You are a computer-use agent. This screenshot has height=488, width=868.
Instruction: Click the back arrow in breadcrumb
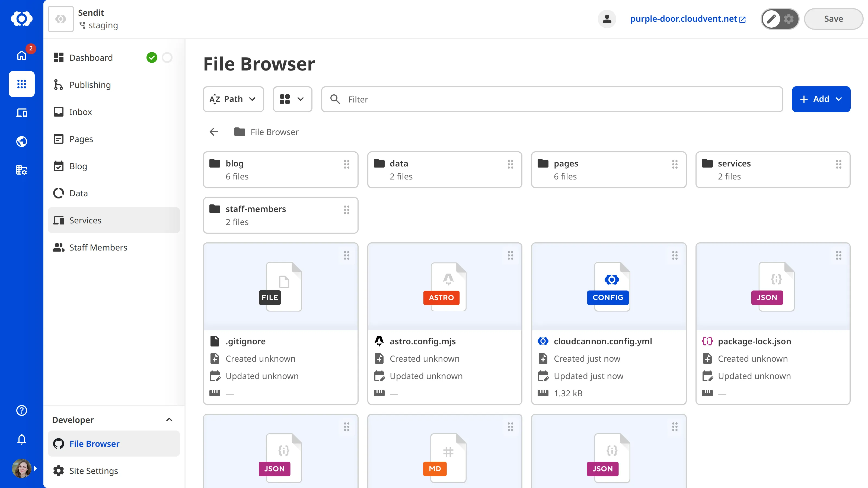214,132
